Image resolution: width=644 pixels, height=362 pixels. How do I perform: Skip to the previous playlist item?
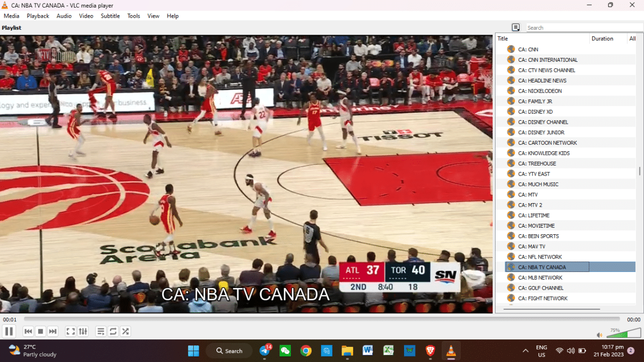tap(28, 331)
